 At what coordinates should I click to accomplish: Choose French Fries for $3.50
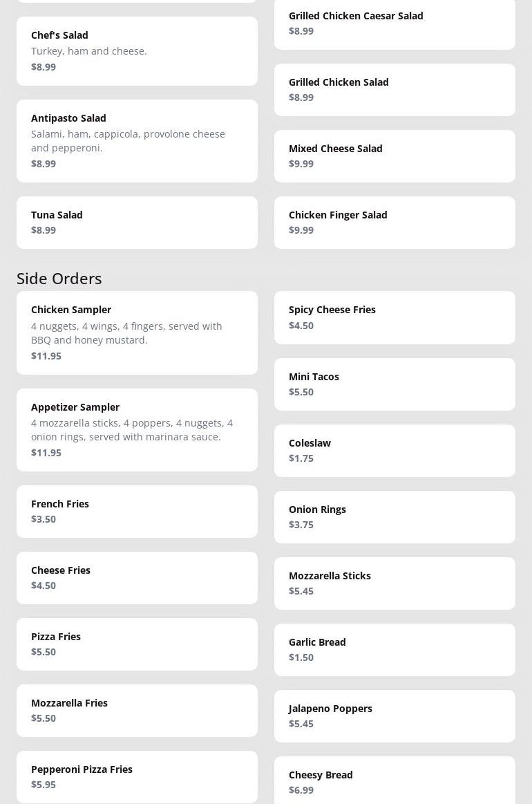tap(137, 512)
